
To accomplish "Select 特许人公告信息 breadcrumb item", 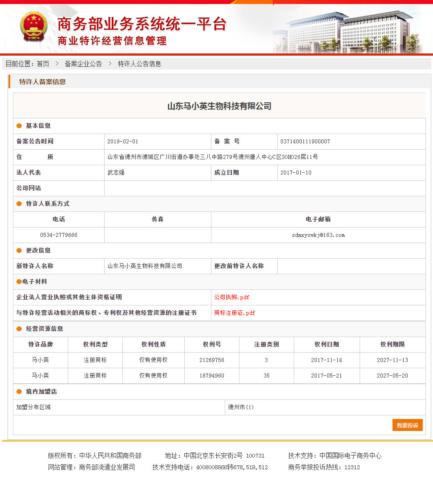I will (139, 64).
